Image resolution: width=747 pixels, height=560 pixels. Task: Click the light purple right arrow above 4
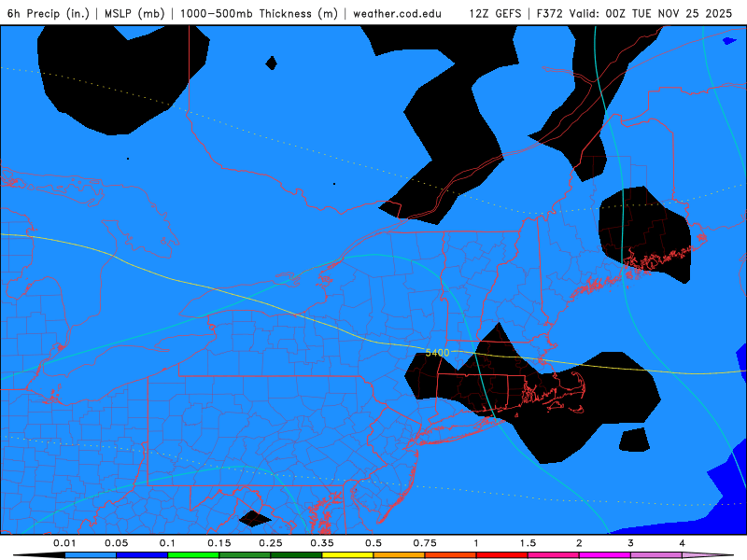click(x=708, y=555)
